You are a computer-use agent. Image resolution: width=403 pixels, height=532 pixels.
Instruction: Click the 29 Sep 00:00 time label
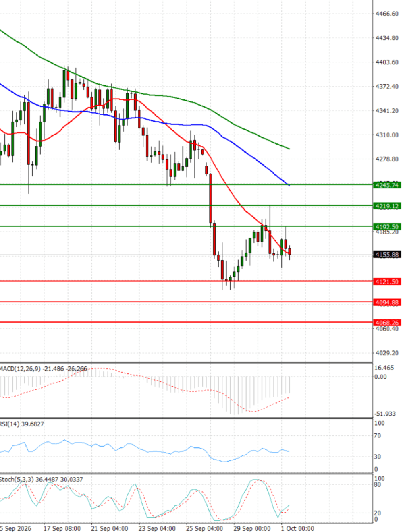[x=252, y=528]
